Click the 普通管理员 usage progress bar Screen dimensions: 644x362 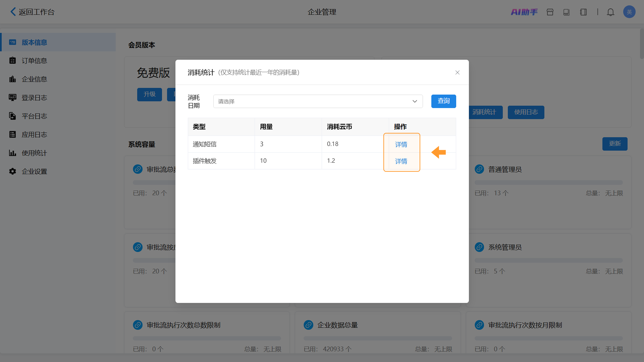(549, 183)
